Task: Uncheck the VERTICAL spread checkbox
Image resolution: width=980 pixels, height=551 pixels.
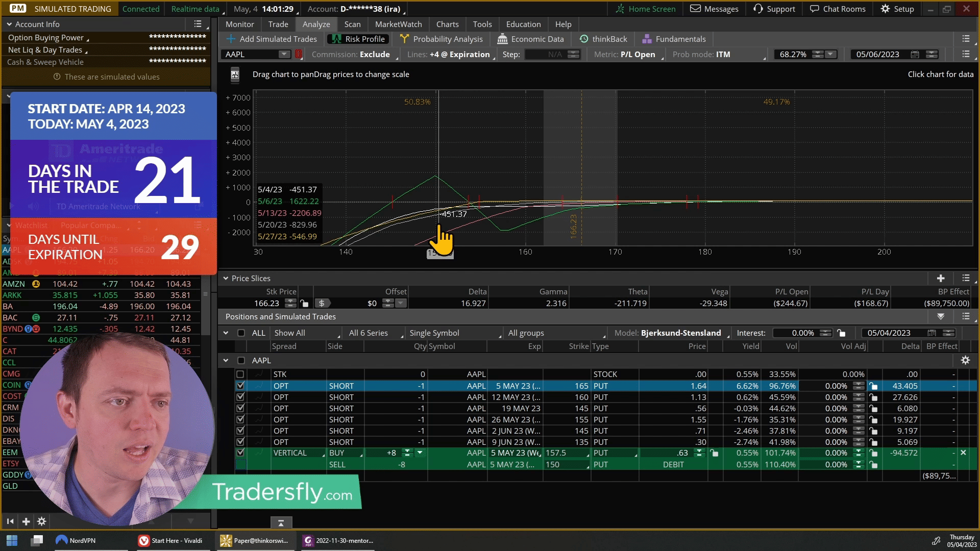Action: [x=240, y=453]
